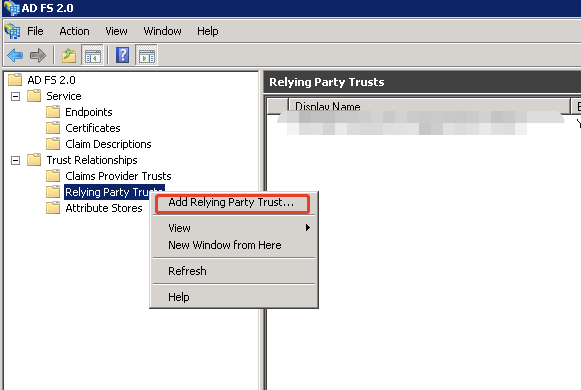Select Claims Provider Trusts label
Screen dimensions: 581x390
pos(118,176)
